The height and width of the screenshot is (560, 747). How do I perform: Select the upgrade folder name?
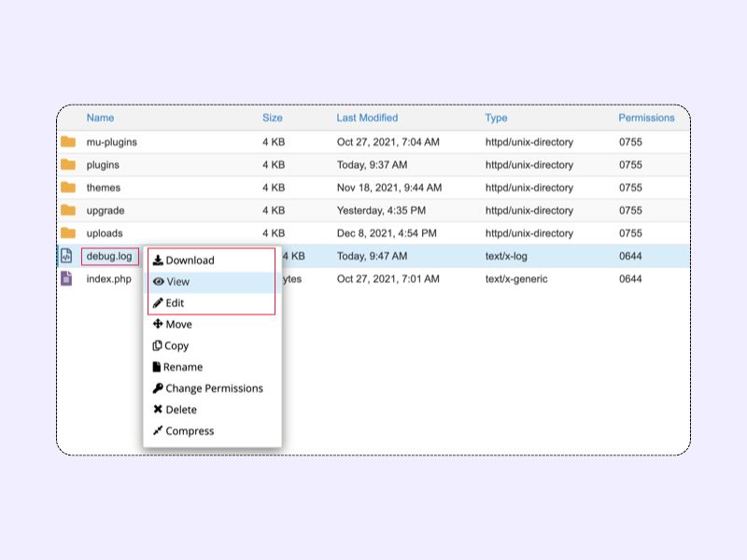pyautogui.click(x=106, y=211)
